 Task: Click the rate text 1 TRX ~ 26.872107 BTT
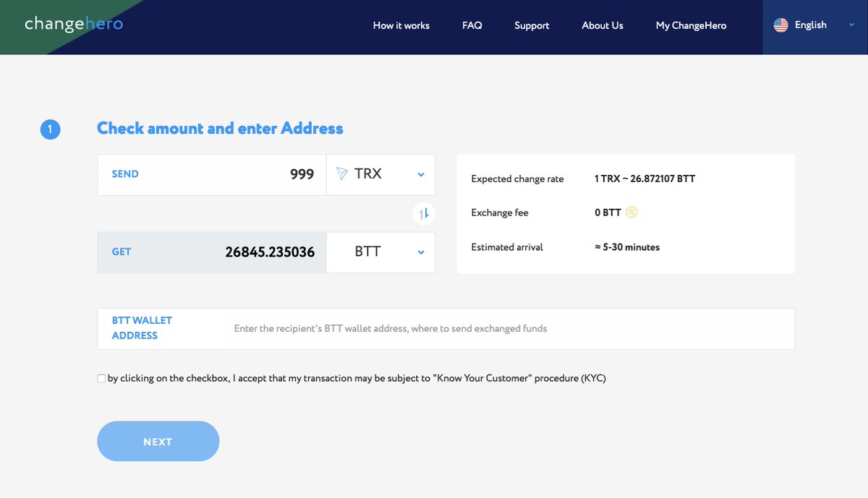click(x=644, y=179)
